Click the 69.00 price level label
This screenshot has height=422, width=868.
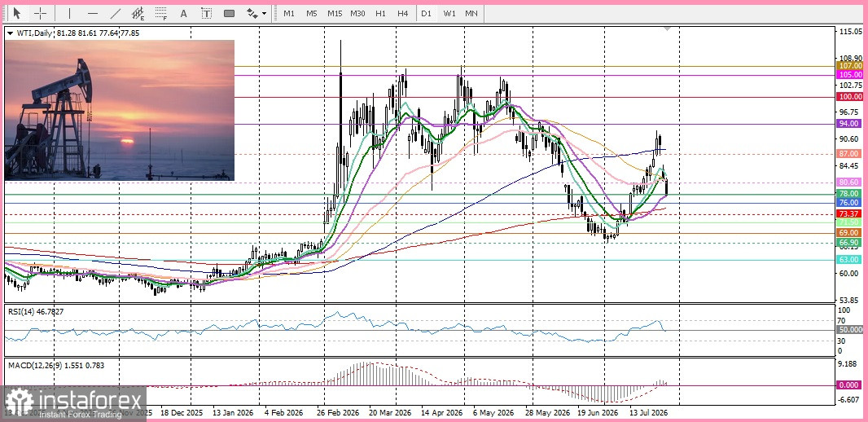pyautogui.click(x=850, y=233)
